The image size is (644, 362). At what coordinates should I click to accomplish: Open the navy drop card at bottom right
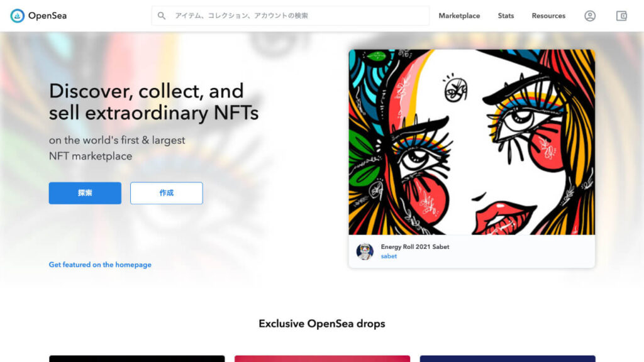click(x=508, y=359)
